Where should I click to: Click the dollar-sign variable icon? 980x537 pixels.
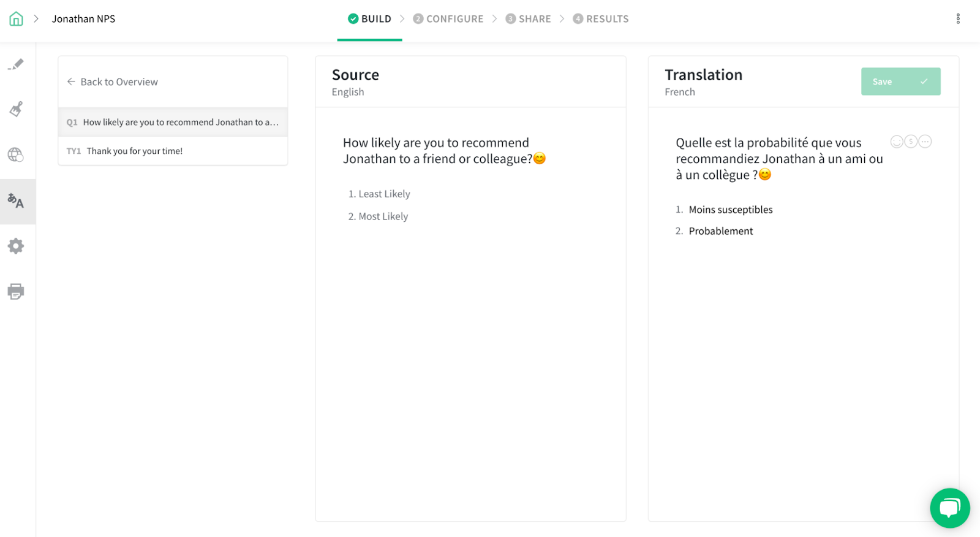[911, 142]
